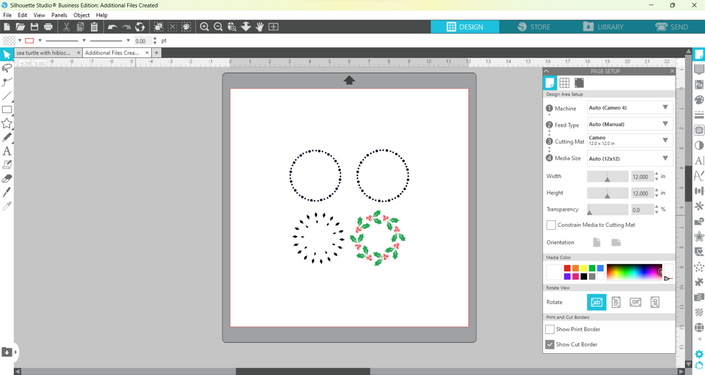Open the STORE tab

pyautogui.click(x=534, y=27)
